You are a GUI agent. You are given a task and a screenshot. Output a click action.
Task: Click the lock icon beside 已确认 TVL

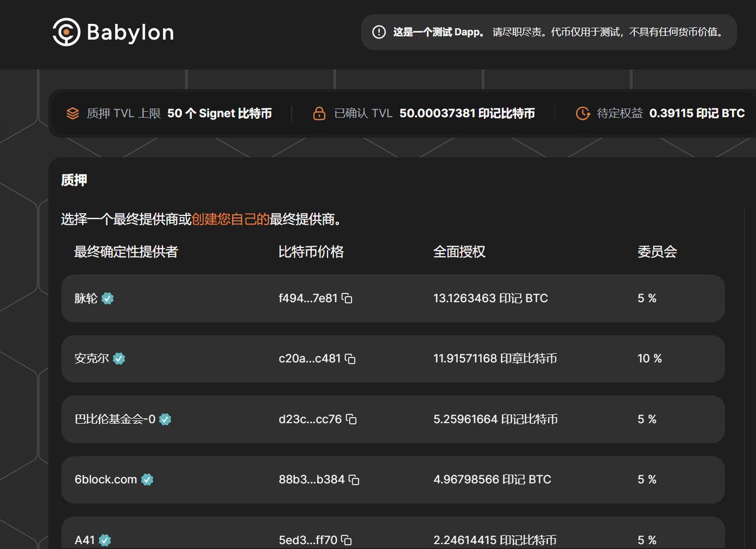tap(319, 113)
